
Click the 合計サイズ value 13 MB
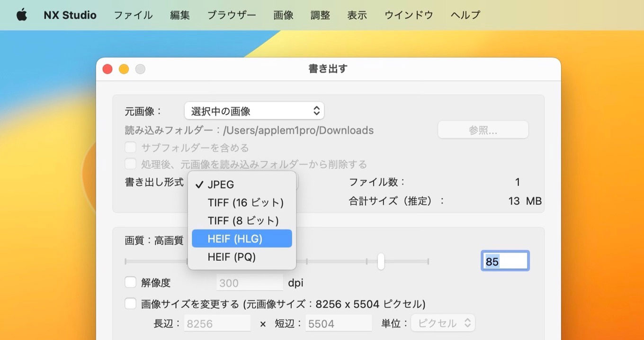[x=525, y=201]
